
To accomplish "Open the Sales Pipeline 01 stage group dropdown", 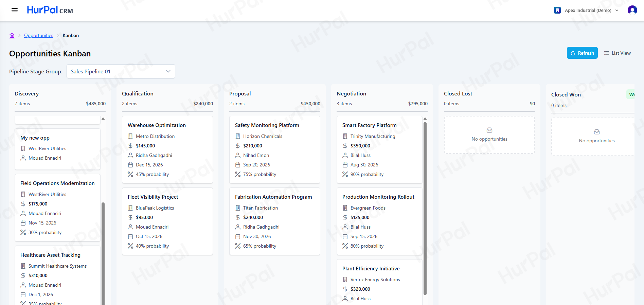I will click(121, 71).
